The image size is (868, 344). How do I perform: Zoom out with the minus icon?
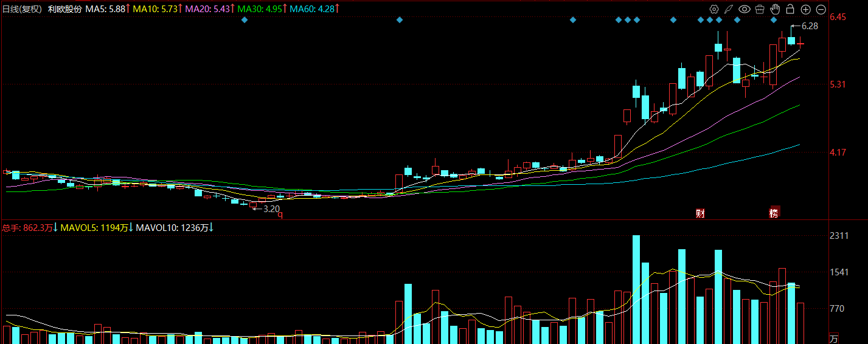pyautogui.click(x=821, y=9)
